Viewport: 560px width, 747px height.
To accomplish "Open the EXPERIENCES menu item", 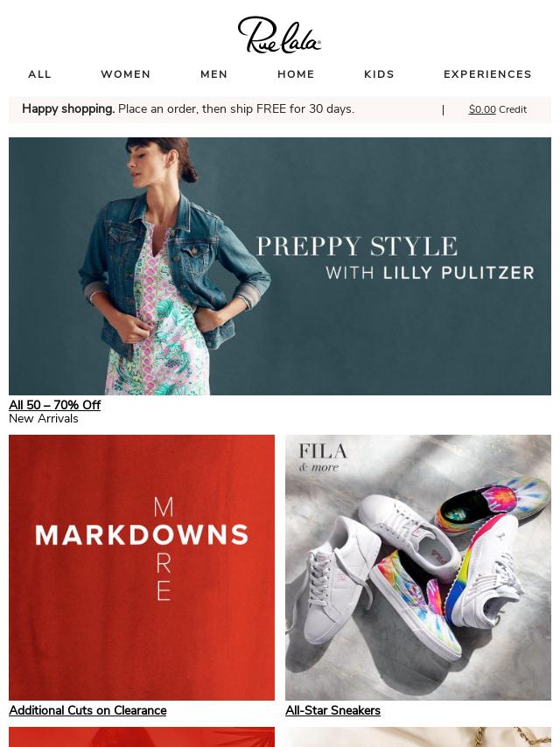I will point(487,74).
